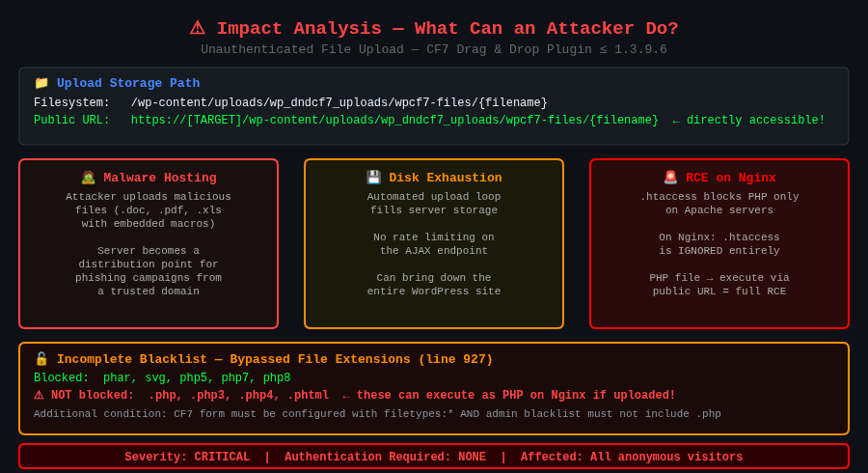The image size is (868, 473).
Task: Click the 'Malware Hosting' heading
Action: (x=160, y=178)
